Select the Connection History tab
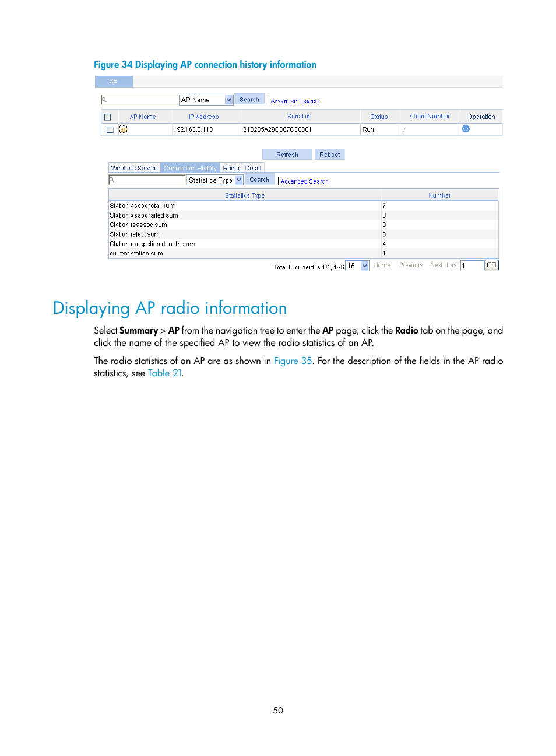The image size is (556, 756). 190,168
